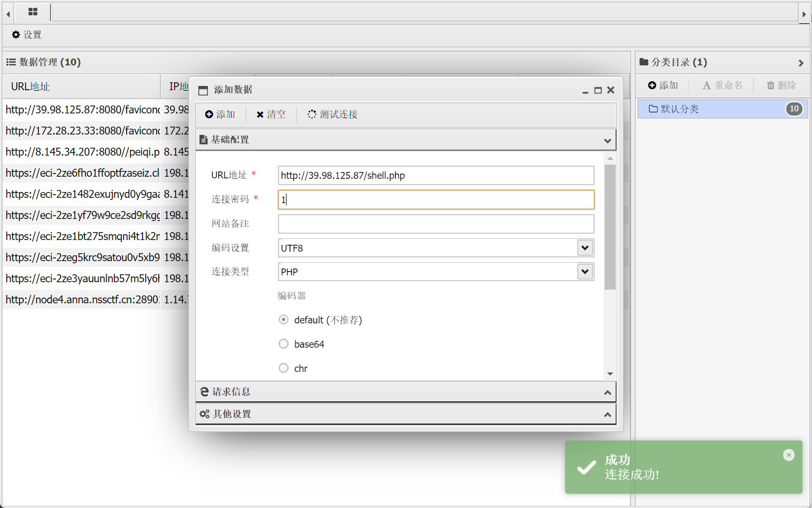
Task: Maximize the 添加数据 dialog window
Action: point(598,90)
